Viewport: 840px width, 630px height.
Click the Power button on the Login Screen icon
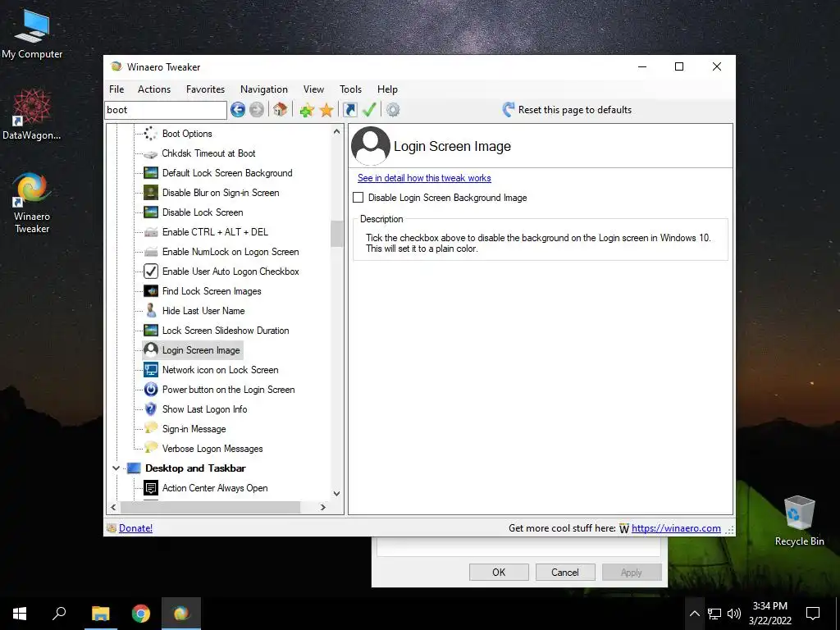[x=151, y=390]
